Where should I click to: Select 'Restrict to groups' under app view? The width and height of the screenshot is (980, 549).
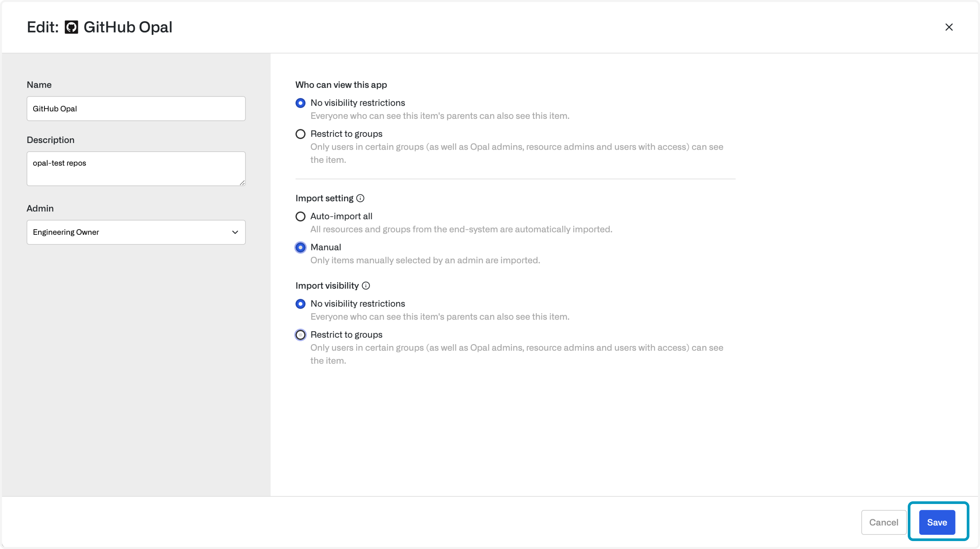[x=300, y=134]
